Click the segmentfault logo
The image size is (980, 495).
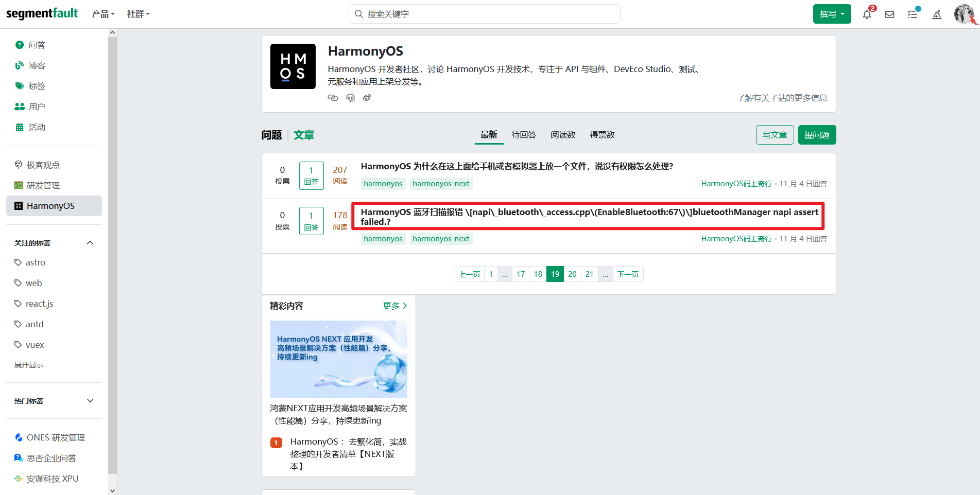pyautogui.click(x=42, y=13)
